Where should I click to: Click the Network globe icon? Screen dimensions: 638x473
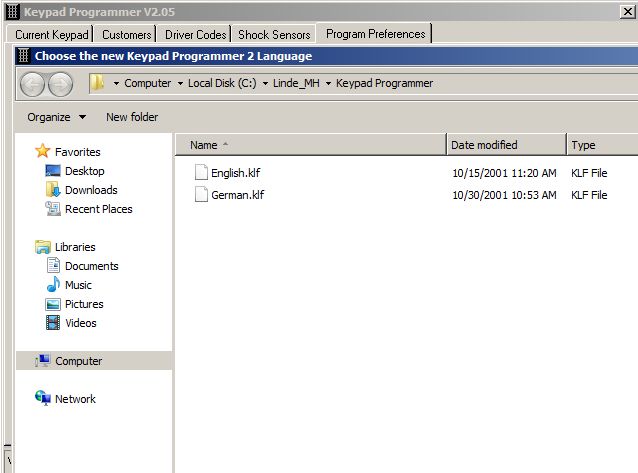[43, 398]
